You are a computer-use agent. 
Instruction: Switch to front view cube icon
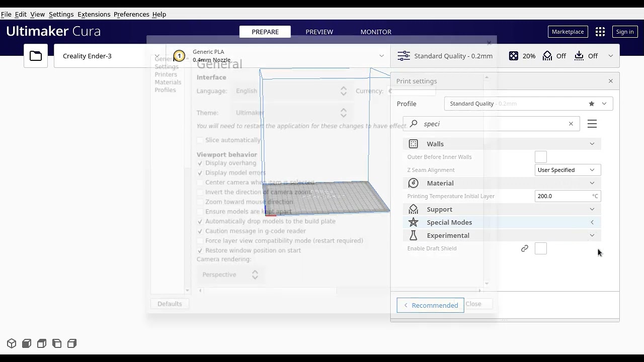pyautogui.click(x=27, y=343)
